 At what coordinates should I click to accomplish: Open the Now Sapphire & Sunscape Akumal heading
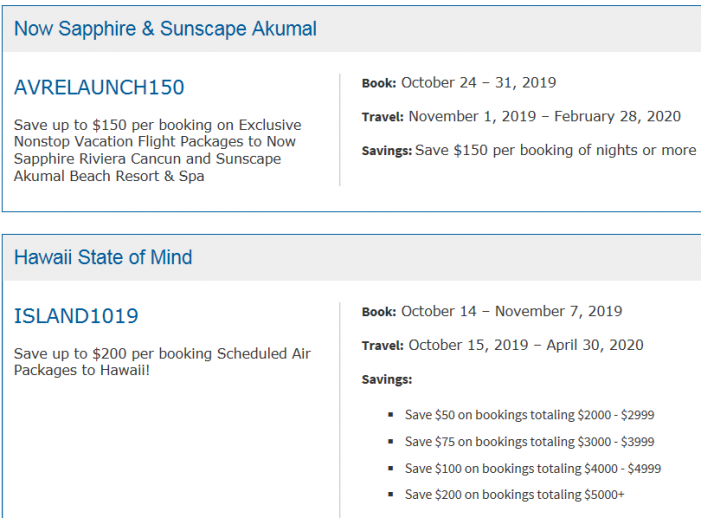[x=165, y=29]
